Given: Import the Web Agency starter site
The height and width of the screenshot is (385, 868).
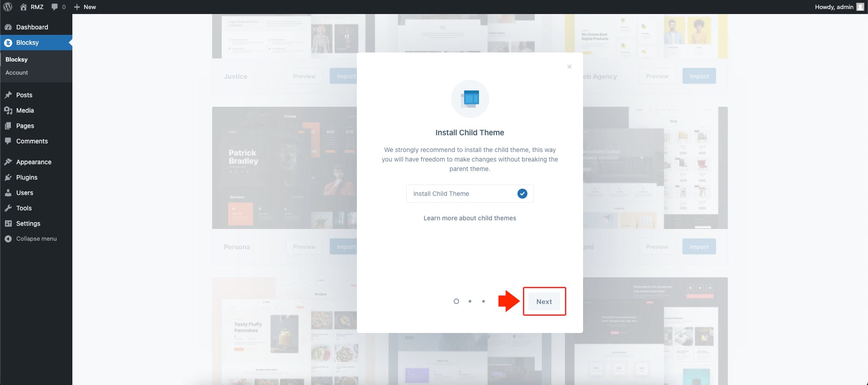Looking at the screenshot, I should [699, 76].
